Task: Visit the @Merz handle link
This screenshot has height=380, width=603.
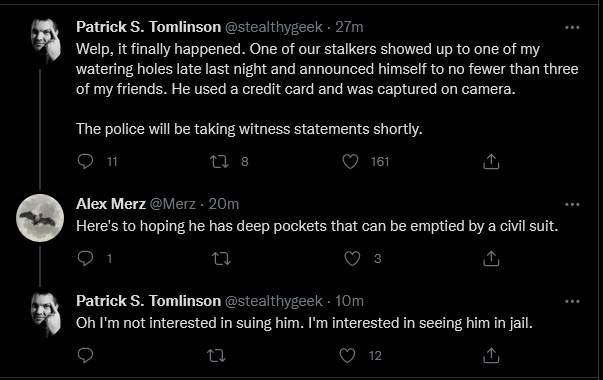Action: tap(172, 204)
